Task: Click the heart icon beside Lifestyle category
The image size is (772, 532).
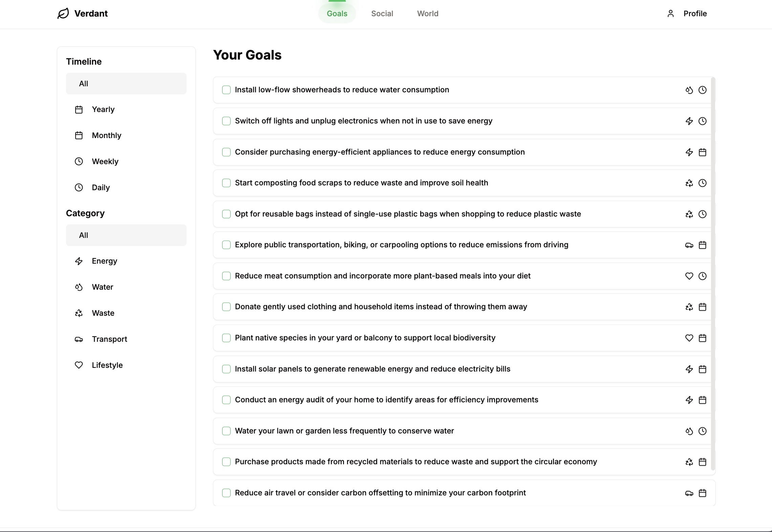Action: (x=79, y=365)
